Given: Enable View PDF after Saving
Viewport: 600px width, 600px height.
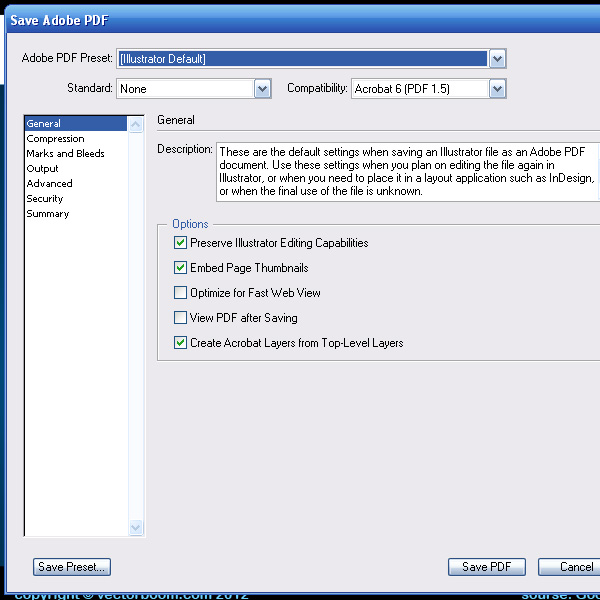Looking at the screenshot, I should point(180,318).
